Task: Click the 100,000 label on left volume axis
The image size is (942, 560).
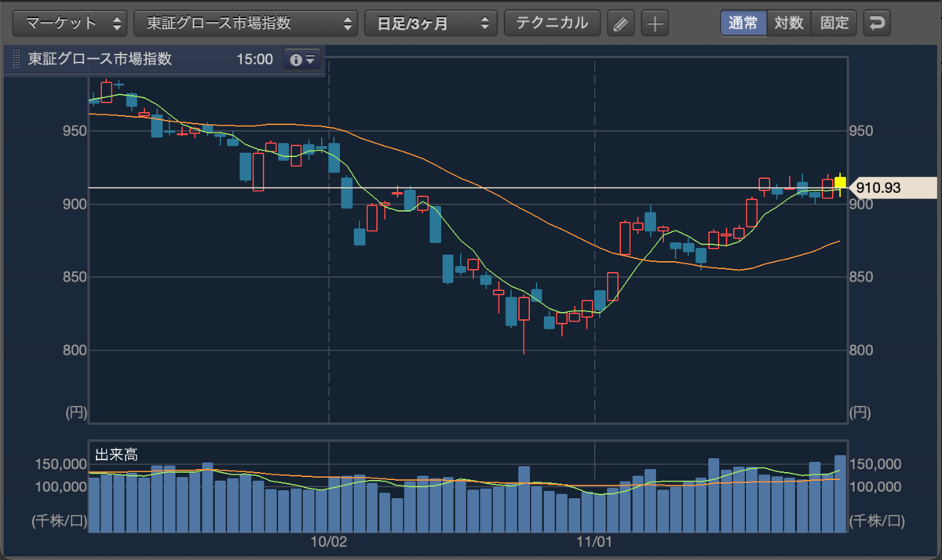Action: (61, 486)
